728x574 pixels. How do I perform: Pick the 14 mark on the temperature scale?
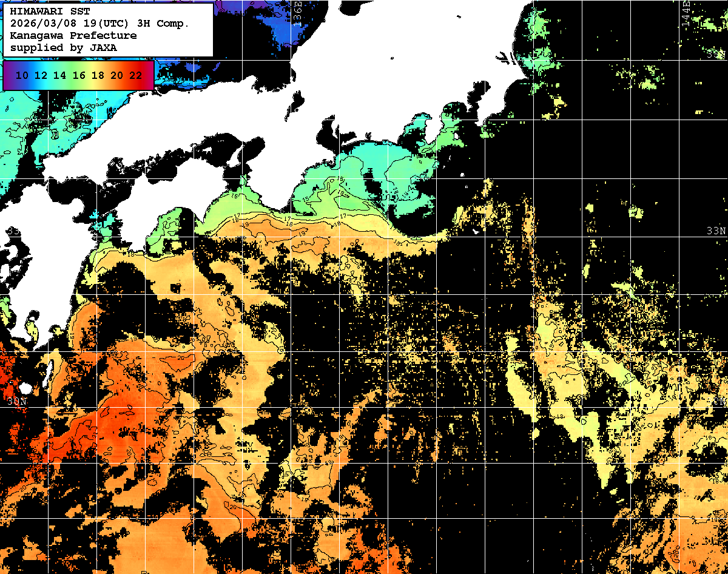pos(60,75)
